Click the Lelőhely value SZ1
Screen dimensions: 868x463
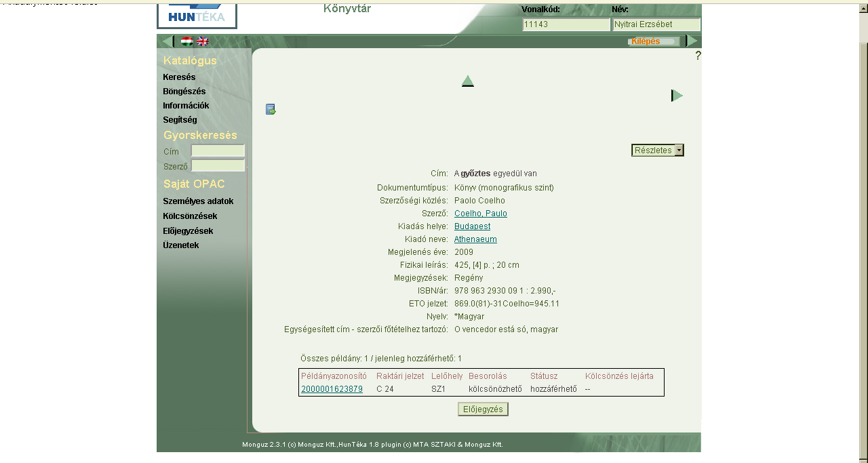point(439,389)
